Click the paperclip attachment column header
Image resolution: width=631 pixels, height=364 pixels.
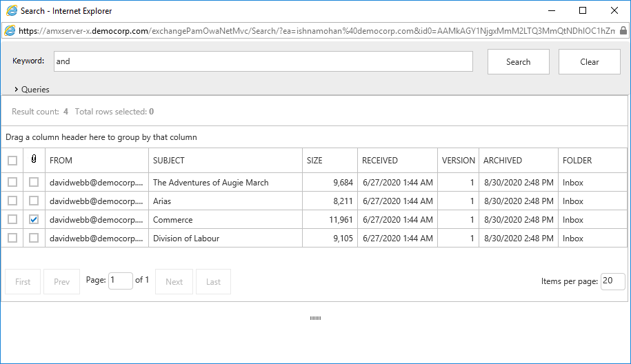(34, 160)
